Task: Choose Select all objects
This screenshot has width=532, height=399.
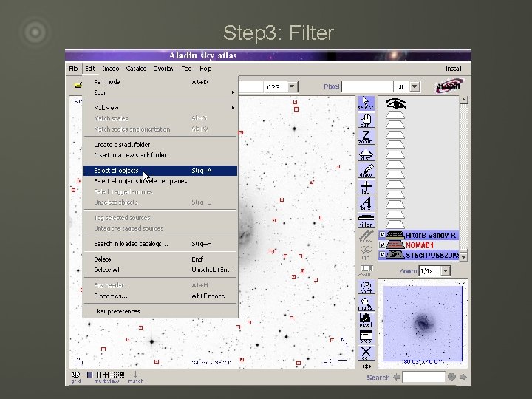Action: (x=160, y=171)
